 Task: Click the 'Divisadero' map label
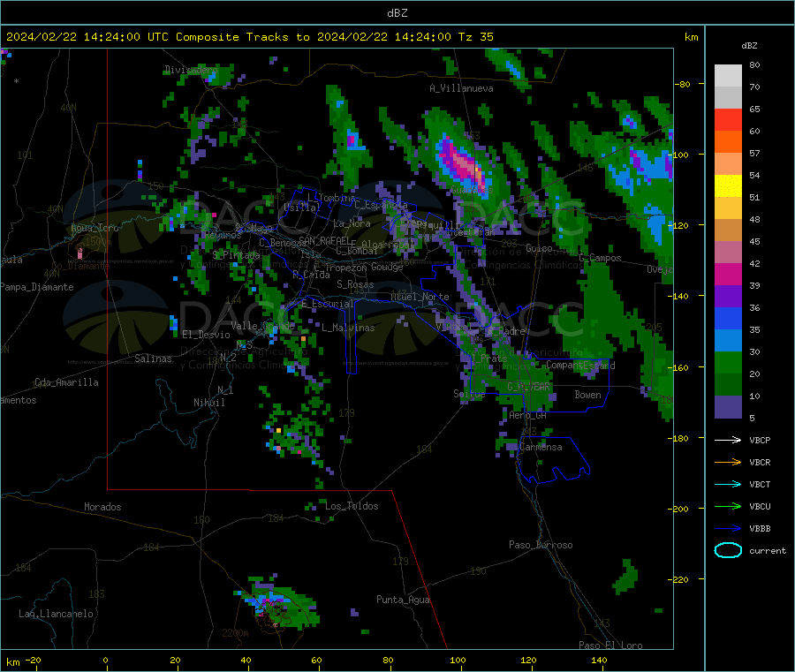[x=191, y=70]
